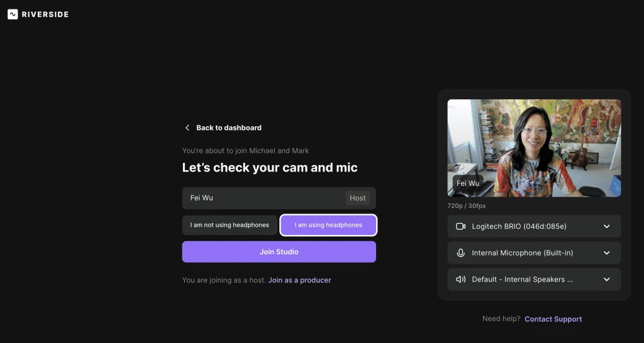Expand the Default Internal Speakers dropdown chevron
Viewport: 644px width, 343px height.
coord(607,280)
